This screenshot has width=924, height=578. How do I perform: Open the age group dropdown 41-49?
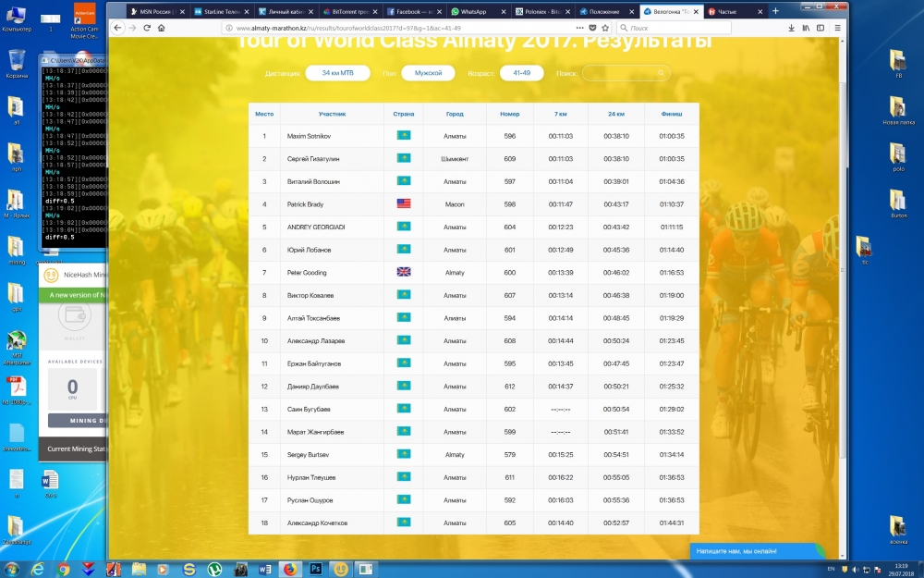tap(521, 73)
